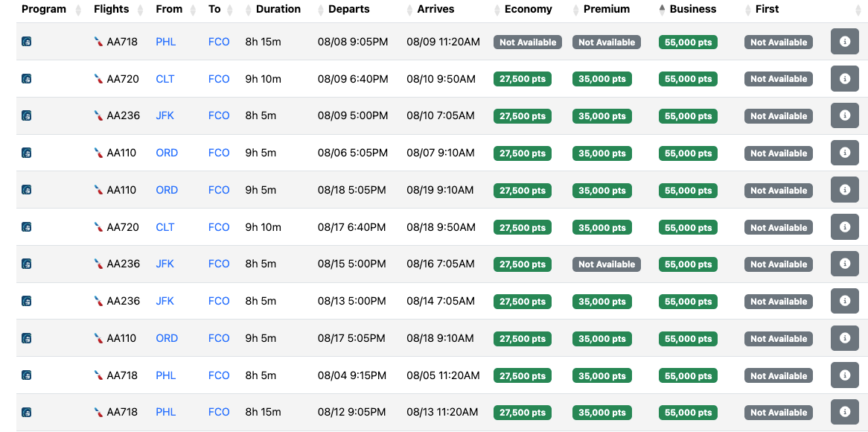Sort by Economy column header
Viewport: 868px width, 432px height.
[528, 9]
